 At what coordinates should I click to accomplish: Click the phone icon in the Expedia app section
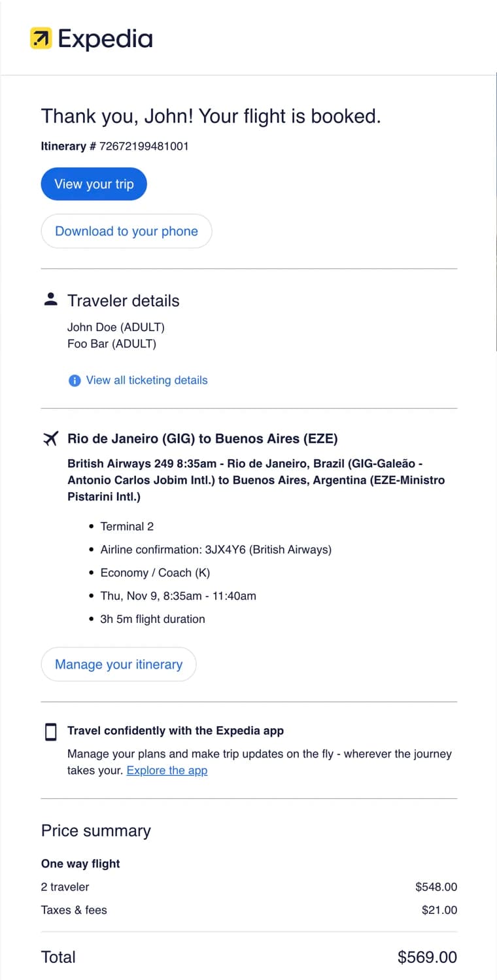click(50, 731)
